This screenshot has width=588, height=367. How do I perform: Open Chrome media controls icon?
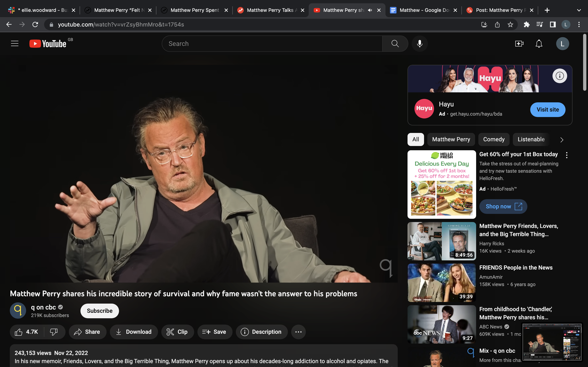[x=539, y=24]
